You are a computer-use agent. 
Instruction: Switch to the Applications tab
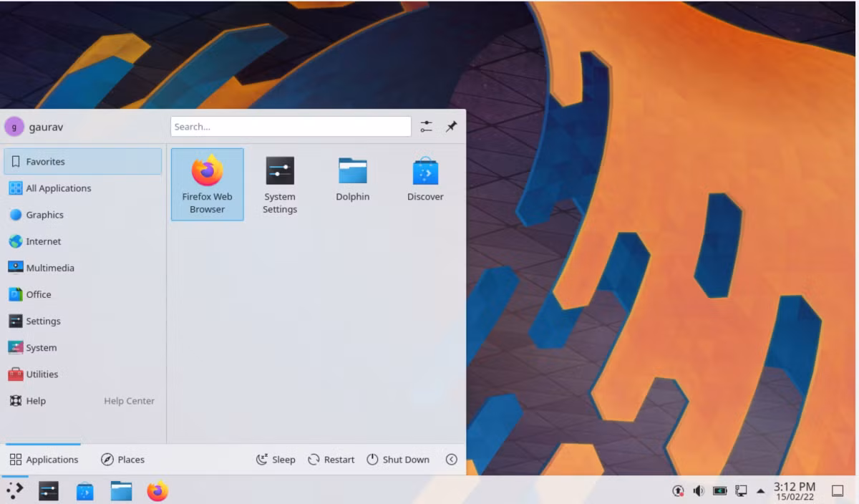pyautogui.click(x=44, y=460)
